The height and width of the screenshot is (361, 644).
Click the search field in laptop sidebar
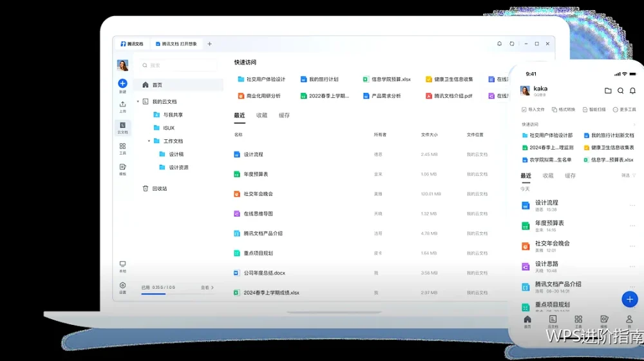point(179,65)
